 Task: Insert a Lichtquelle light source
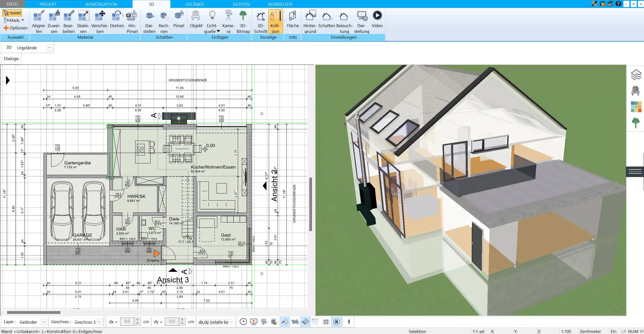(212, 19)
